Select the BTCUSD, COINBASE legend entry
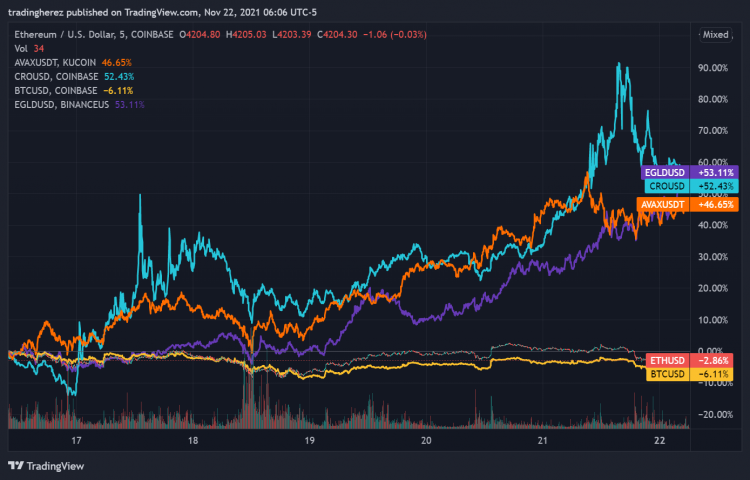Screen dimensions: 750x480 tap(54, 90)
